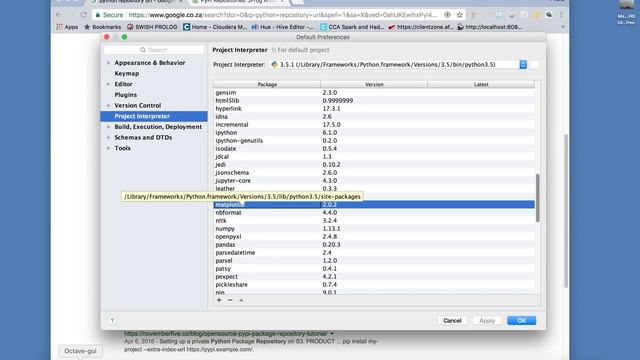Click the upgrade package arrow icon
Screen dimensions: 640x360
point(241,300)
